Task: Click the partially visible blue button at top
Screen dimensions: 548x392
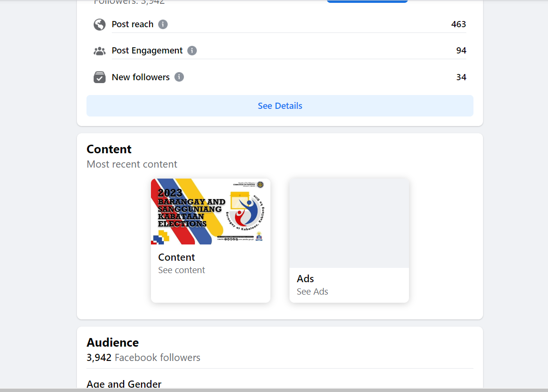Action: (x=367, y=1)
